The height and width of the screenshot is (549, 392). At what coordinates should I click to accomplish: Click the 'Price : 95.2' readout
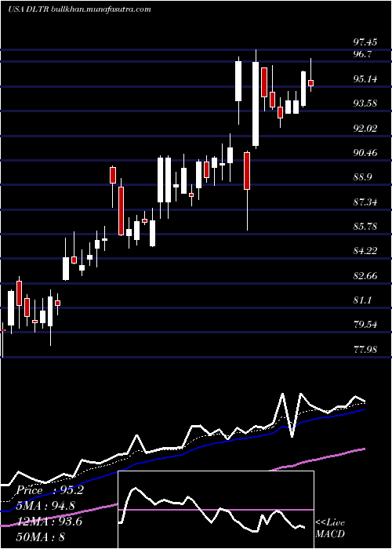coord(50,490)
